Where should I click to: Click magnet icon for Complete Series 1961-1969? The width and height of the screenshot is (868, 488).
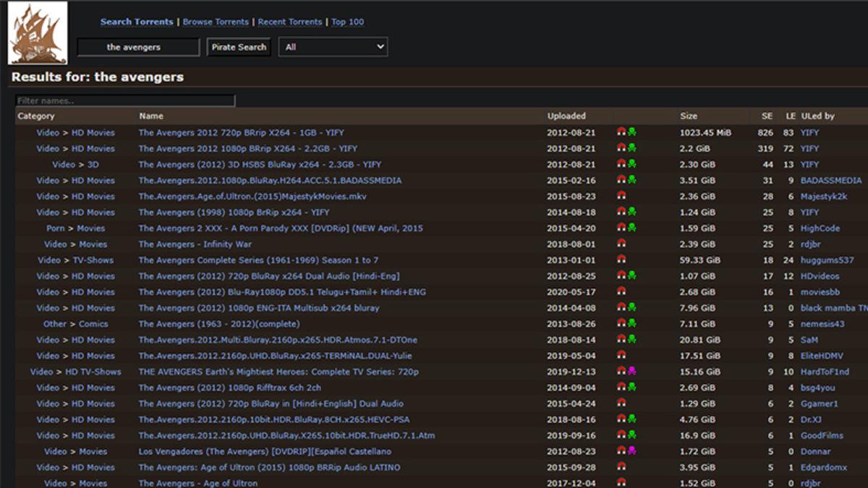(x=621, y=260)
